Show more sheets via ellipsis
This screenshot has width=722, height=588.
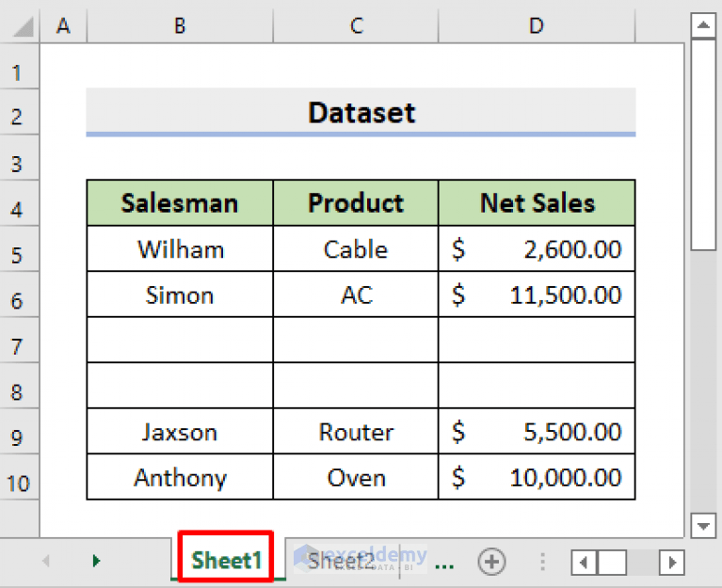[444, 565]
